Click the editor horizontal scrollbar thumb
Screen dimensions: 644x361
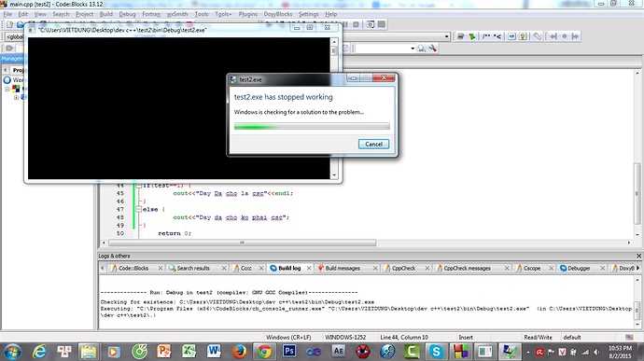[243, 243]
